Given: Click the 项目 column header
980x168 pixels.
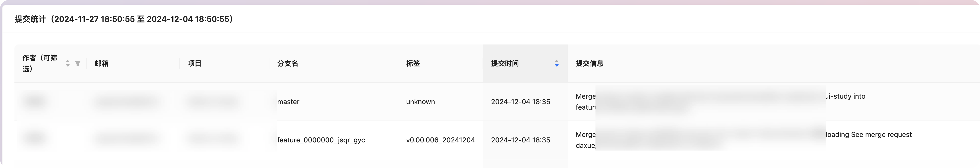Looking at the screenshot, I should pyautogui.click(x=194, y=63).
